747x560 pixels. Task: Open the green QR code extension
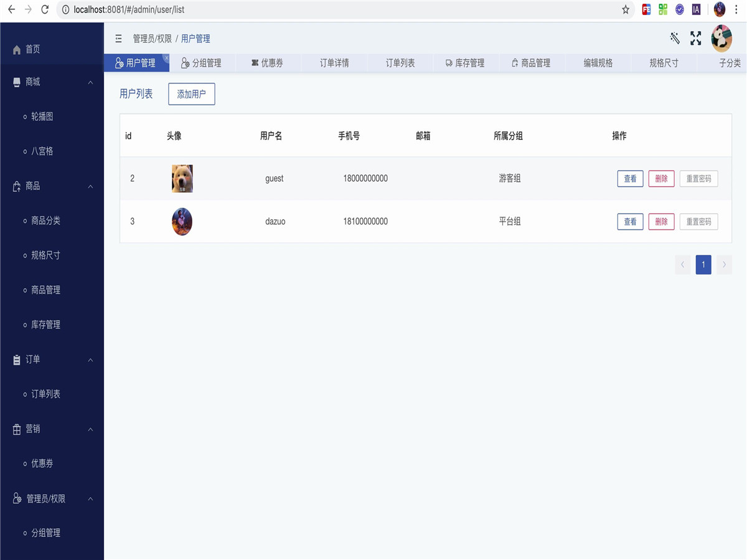click(x=663, y=9)
